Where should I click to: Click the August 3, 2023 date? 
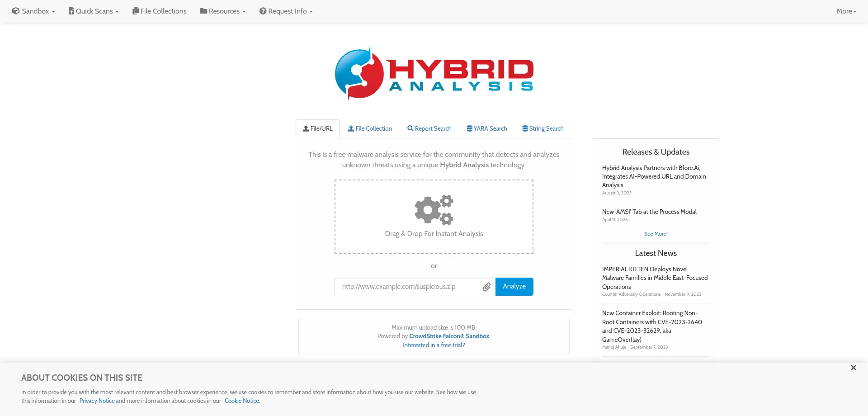pos(617,193)
